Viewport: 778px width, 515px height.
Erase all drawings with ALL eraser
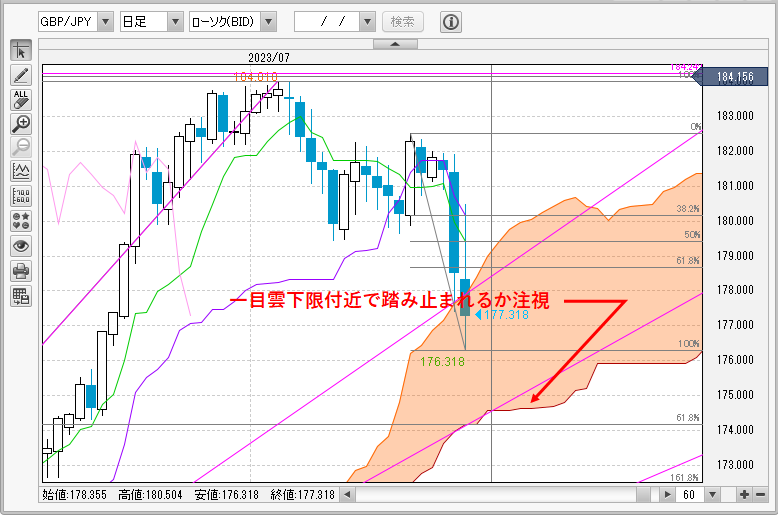pos(21,100)
